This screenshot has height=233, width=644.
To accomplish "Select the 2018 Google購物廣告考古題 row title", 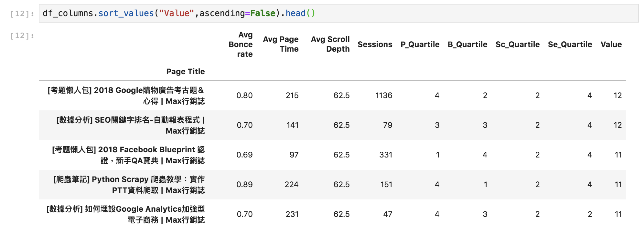I will pyautogui.click(x=126, y=96).
